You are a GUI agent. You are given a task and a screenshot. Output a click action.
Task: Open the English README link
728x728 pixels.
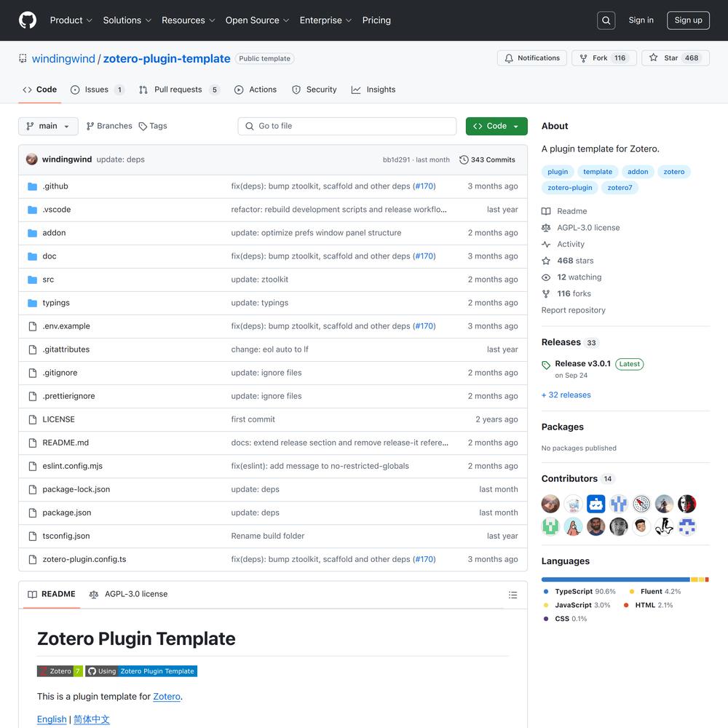click(52, 719)
